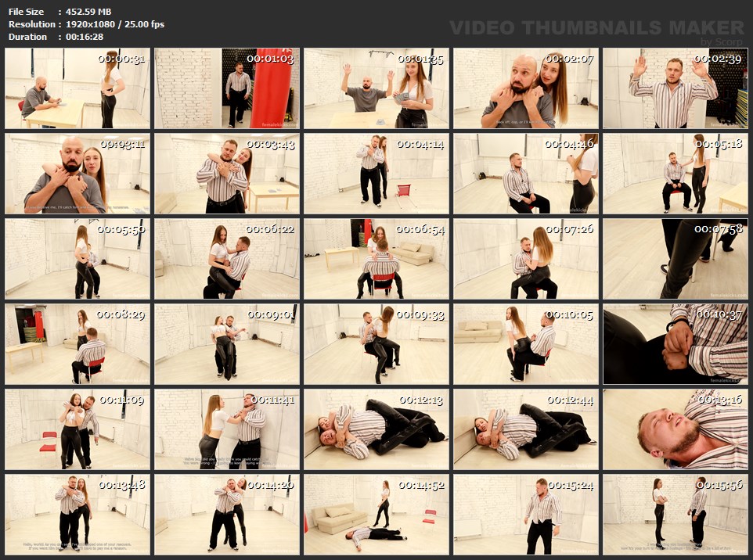Select the Resolution 1920x1080 info line
The width and height of the screenshot is (753, 560).
point(86,24)
